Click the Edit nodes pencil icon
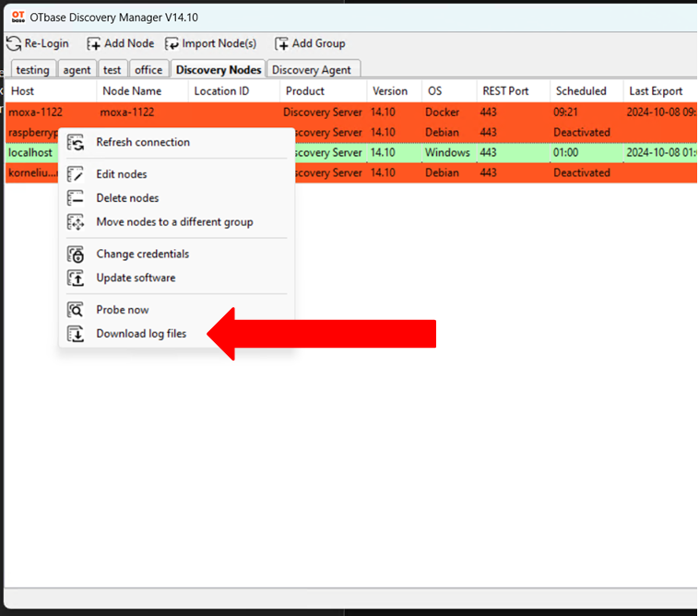699x616 pixels. pos(76,174)
